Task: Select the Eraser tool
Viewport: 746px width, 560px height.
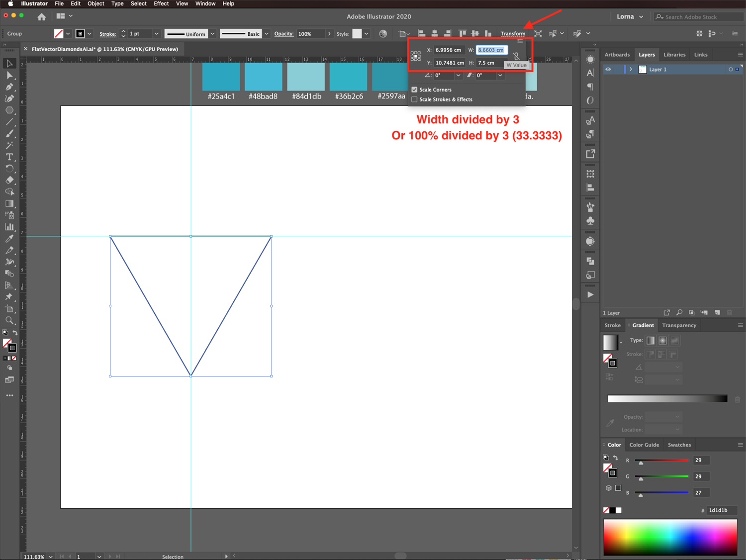Action: pos(9,180)
